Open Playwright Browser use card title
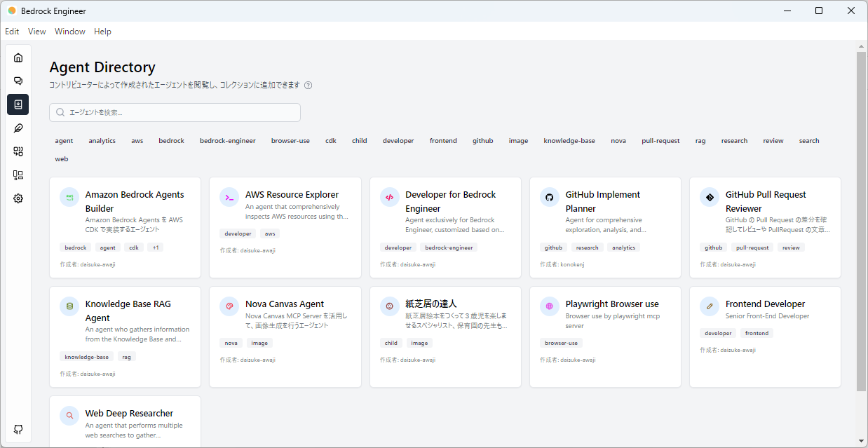Screen dimensions: 868x448 612,304
